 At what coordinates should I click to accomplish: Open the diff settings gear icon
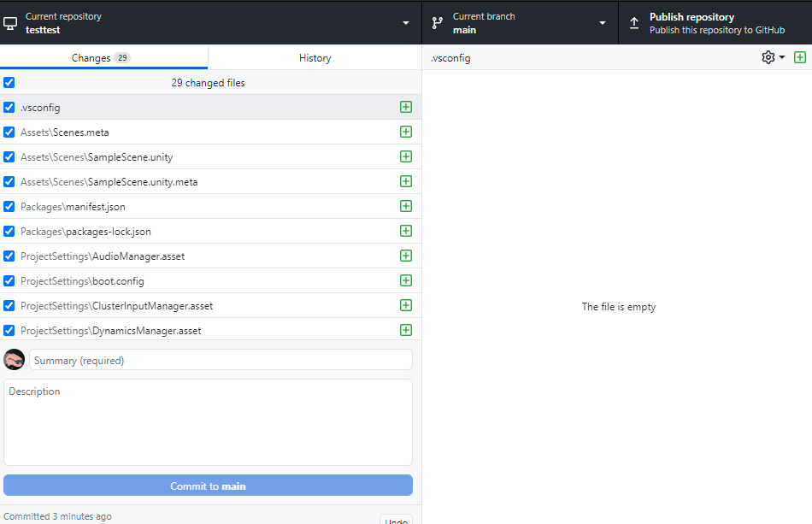[768, 57]
